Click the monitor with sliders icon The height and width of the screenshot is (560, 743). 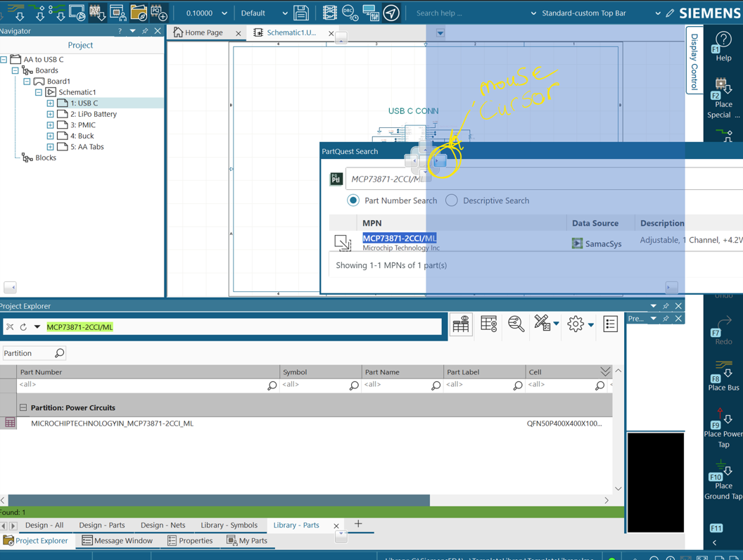coord(371,13)
